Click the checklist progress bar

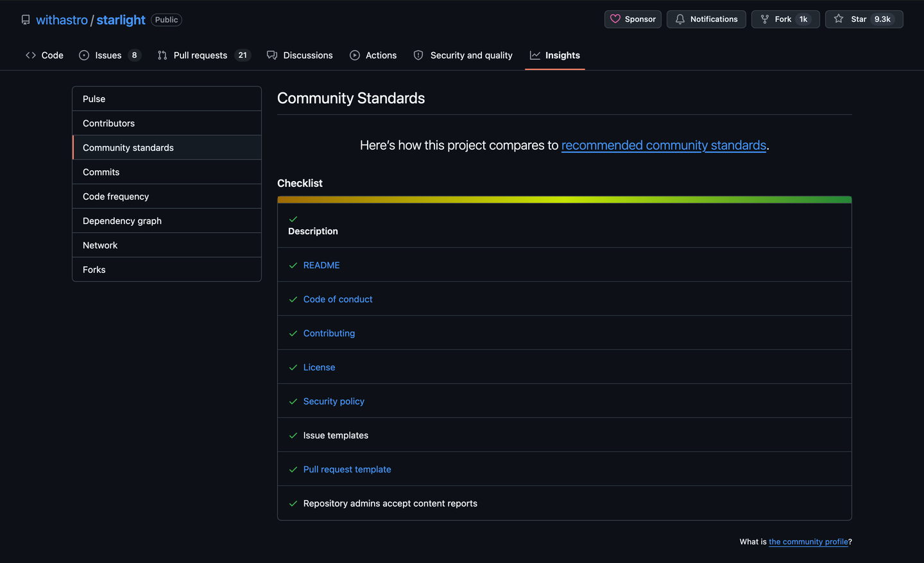[x=565, y=200]
